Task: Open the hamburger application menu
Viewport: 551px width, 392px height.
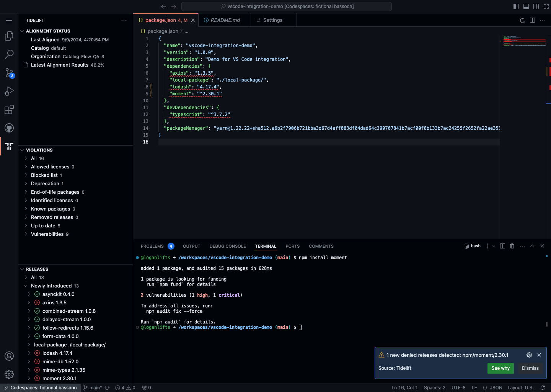Action: [x=9, y=20]
